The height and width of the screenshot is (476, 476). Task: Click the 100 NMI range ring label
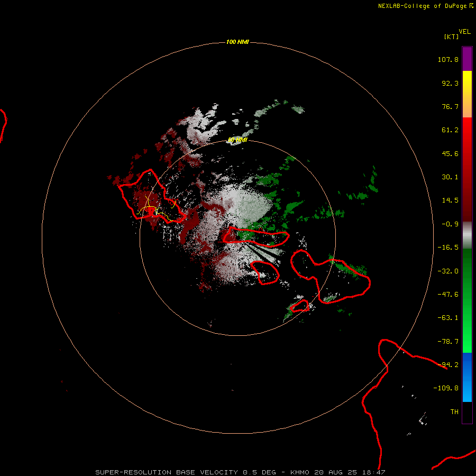[x=237, y=42]
